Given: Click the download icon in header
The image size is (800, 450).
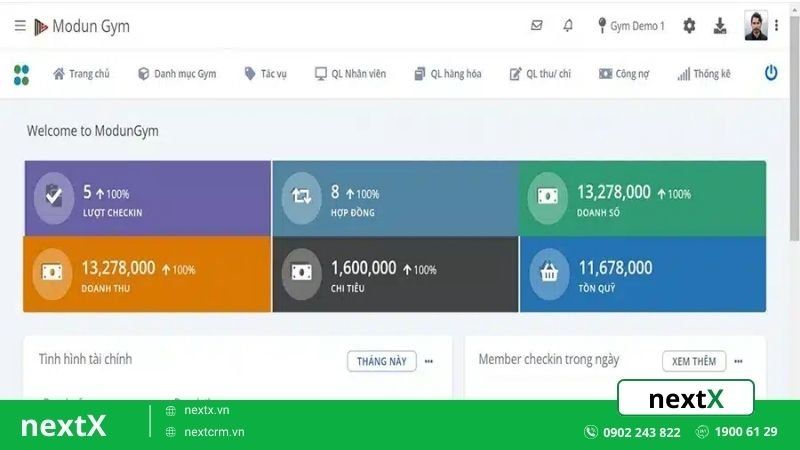Looking at the screenshot, I should tap(720, 26).
